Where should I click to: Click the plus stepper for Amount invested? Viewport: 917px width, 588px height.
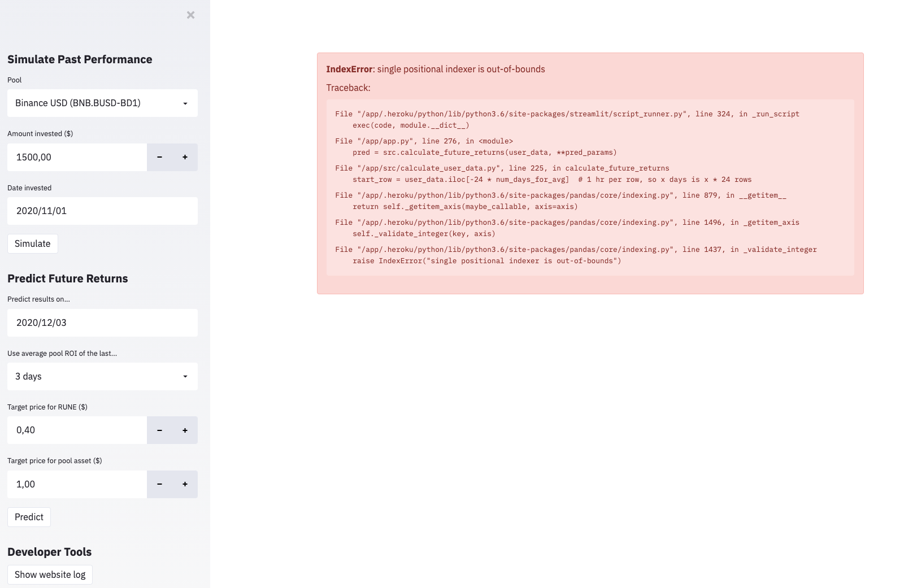click(x=185, y=157)
